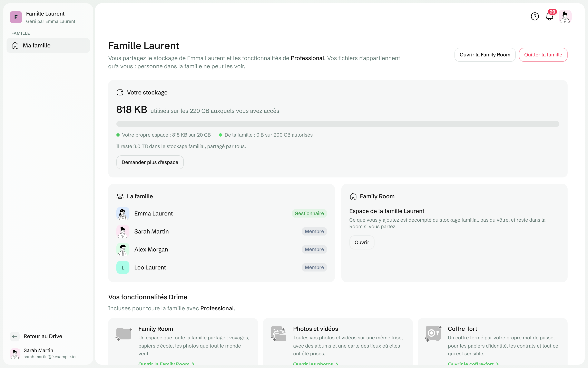Image resolution: width=588 pixels, height=368 pixels.
Task: Click the pink F family logo in sidebar
Action: click(x=16, y=17)
